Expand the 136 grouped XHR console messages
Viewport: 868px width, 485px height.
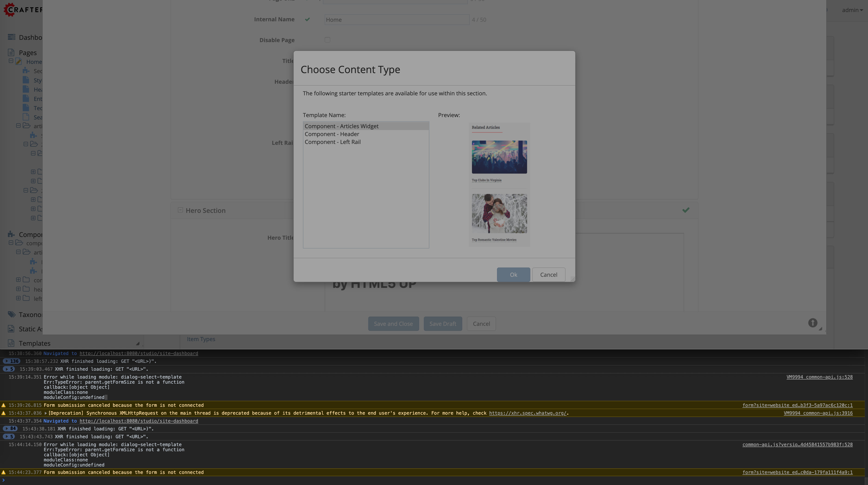[11, 361]
